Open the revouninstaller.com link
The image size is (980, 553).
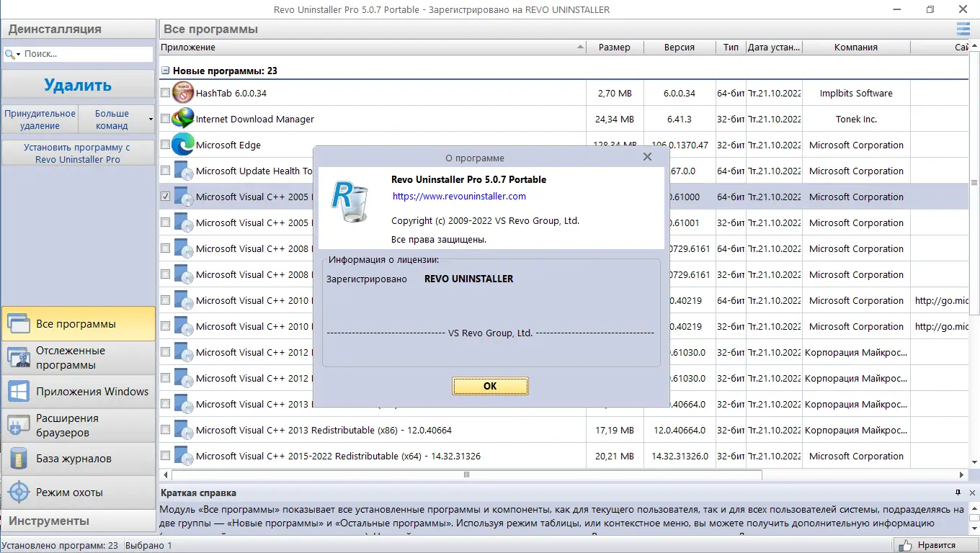point(459,196)
